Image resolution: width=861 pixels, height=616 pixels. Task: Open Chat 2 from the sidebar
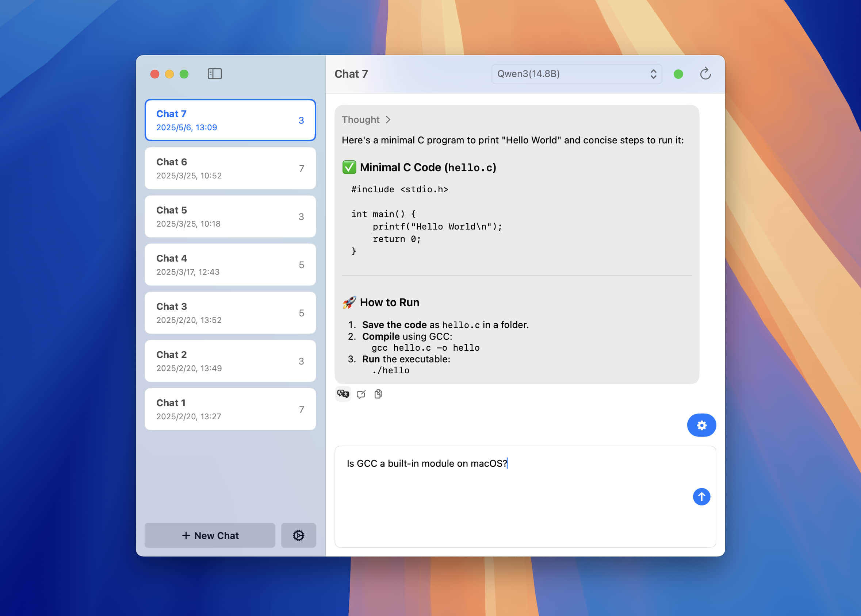coord(230,361)
